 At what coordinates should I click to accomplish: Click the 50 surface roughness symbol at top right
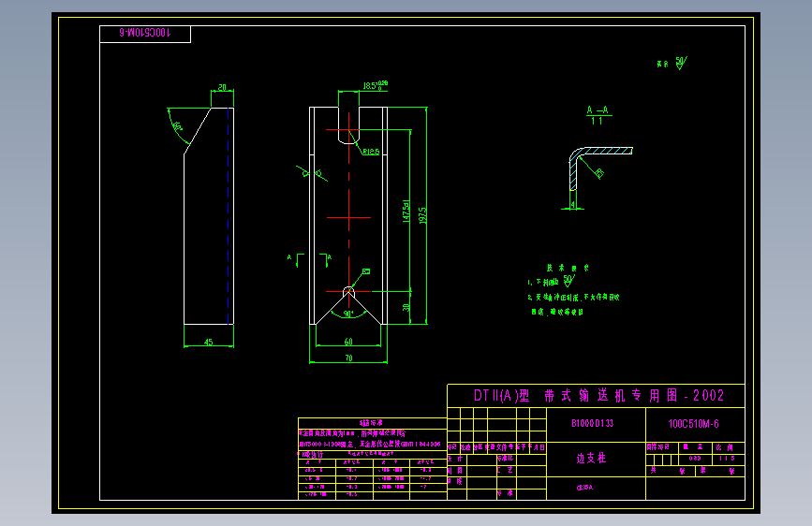point(681,63)
